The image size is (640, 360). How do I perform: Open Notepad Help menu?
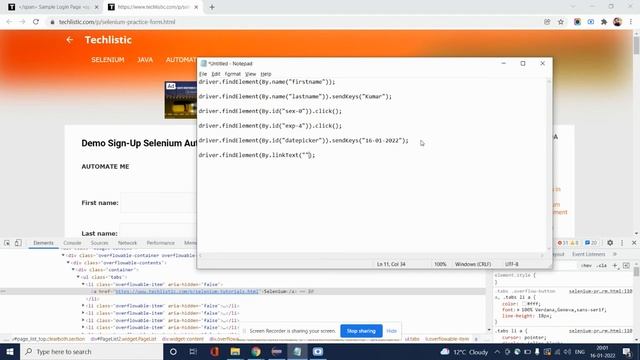(266, 74)
